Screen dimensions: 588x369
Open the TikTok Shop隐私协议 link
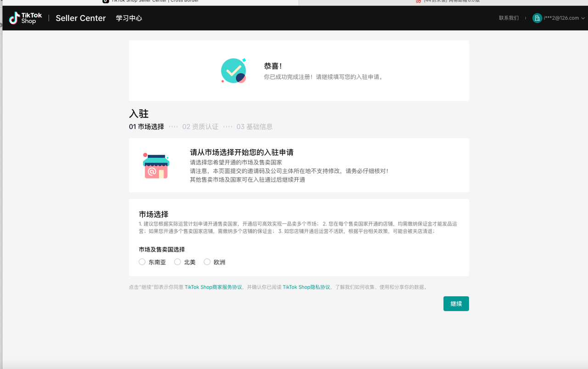tap(306, 287)
